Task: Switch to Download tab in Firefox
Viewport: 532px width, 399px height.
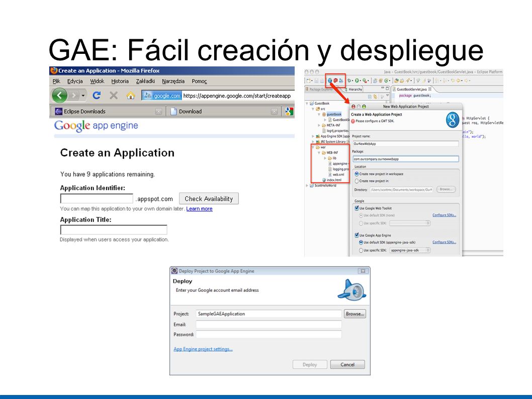Action: pos(224,111)
